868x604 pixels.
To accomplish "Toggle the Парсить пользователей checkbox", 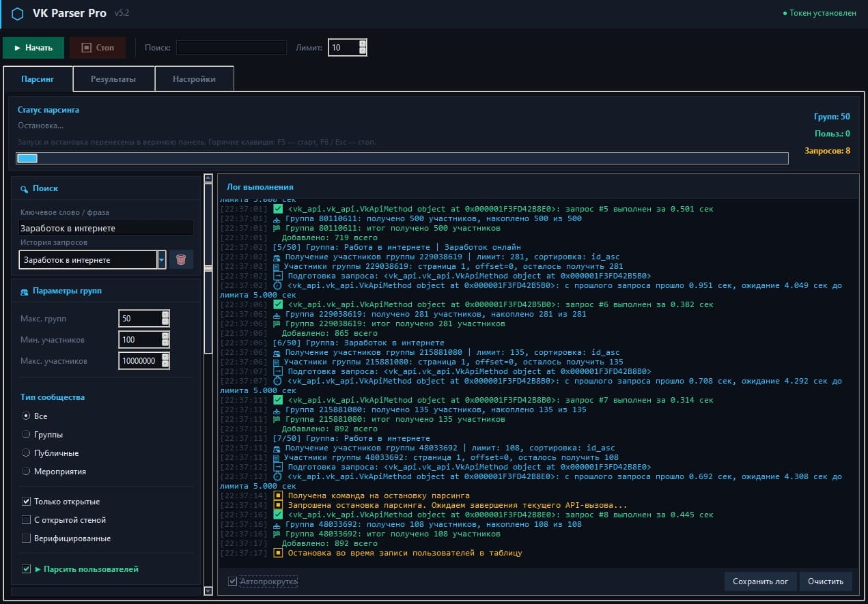I will (x=26, y=569).
